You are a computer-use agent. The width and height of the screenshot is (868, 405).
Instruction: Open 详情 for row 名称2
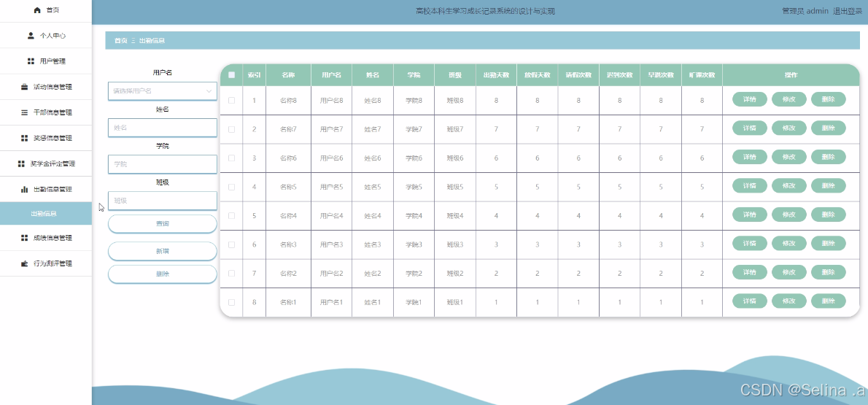(750, 272)
